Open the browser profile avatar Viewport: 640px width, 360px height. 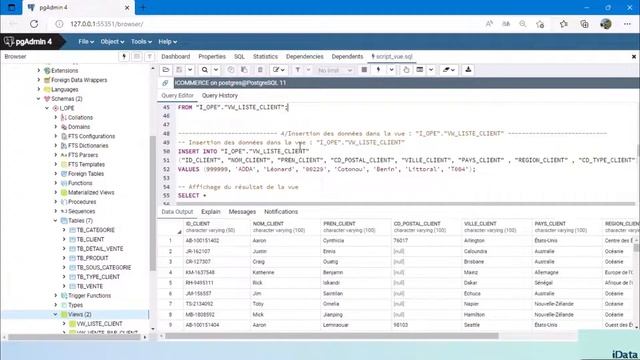[x=606, y=24]
